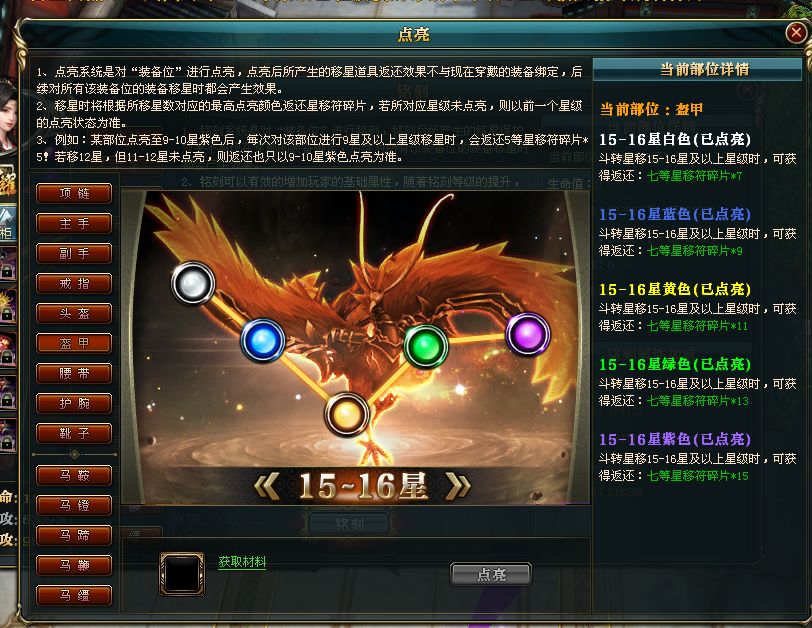Select the 项链 equipment slot
Screen dimensions: 812x628
[x=74, y=194]
